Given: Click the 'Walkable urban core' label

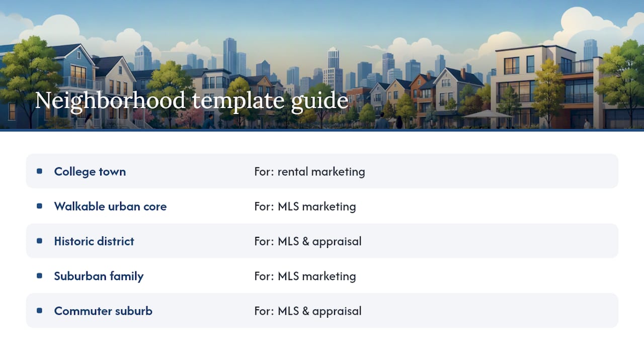Looking at the screenshot, I should click(x=110, y=206).
